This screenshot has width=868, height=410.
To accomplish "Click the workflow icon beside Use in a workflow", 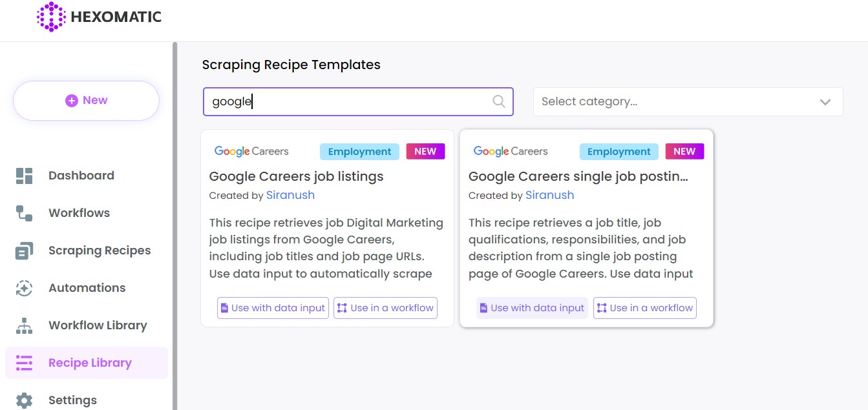I will (342, 308).
